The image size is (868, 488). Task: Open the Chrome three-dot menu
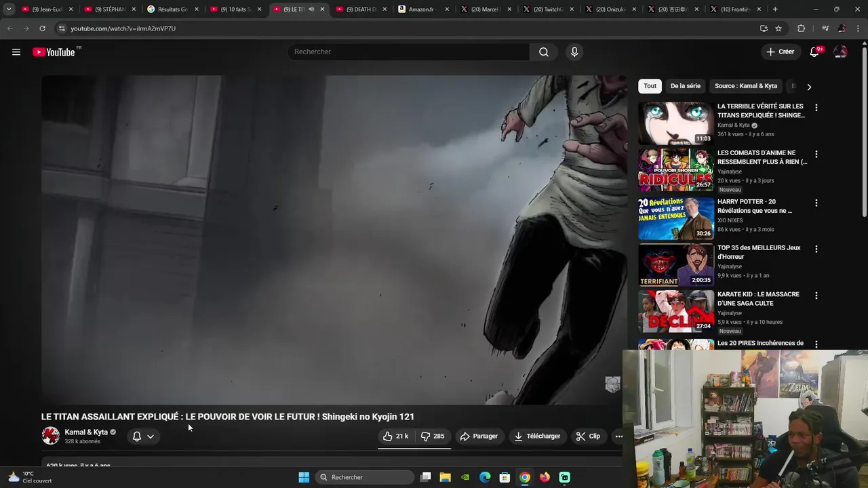click(x=859, y=28)
